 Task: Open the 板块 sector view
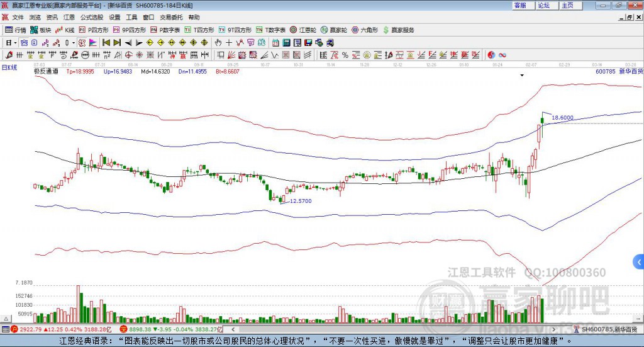(40, 30)
